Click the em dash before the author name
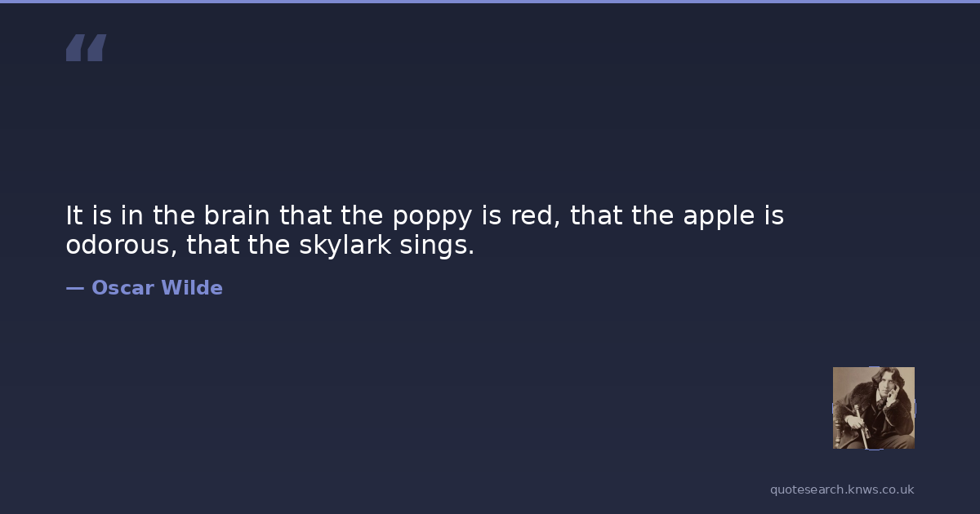The image size is (980, 514). pos(74,288)
